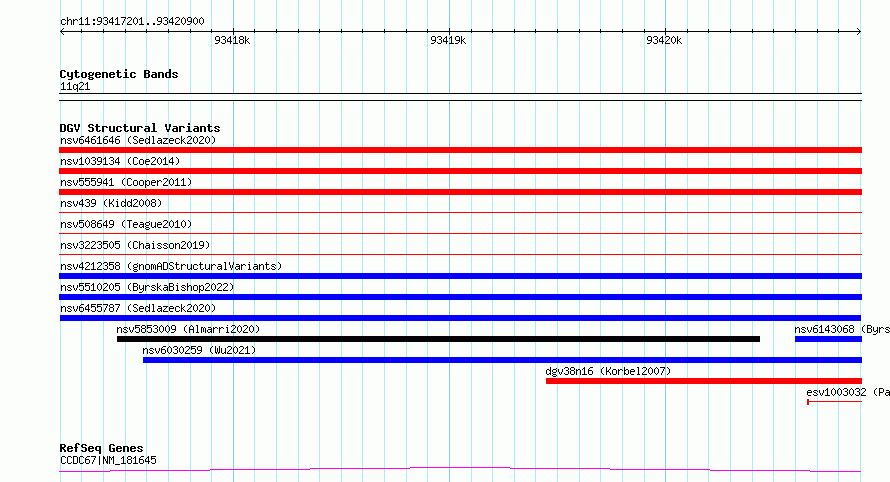Screen dimensions: 890x482
Task: Click the short blue bar under nsv6143068
Action: click(x=828, y=339)
